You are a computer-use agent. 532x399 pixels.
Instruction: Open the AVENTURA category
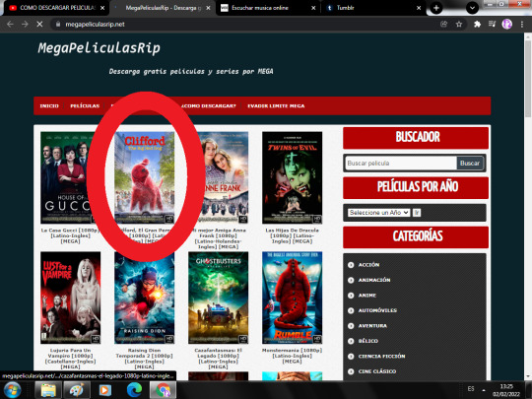pos(372,326)
